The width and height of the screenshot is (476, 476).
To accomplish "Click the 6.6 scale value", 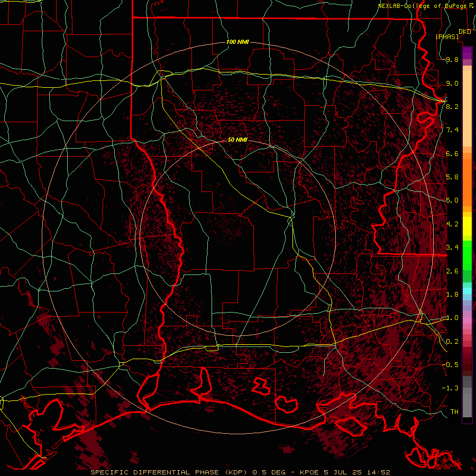I will click(x=452, y=153).
